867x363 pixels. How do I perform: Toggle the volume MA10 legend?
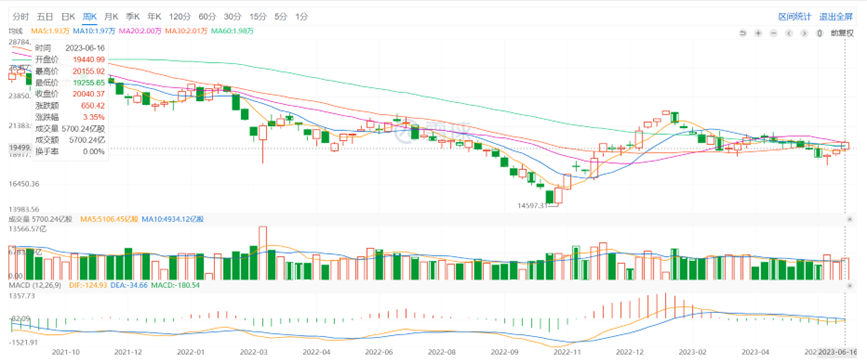click(173, 220)
